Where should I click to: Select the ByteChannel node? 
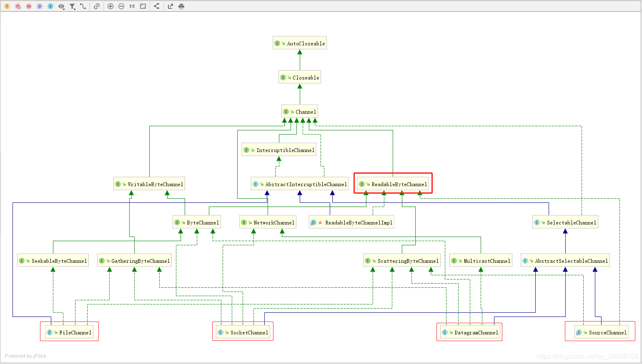tap(197, 222)
